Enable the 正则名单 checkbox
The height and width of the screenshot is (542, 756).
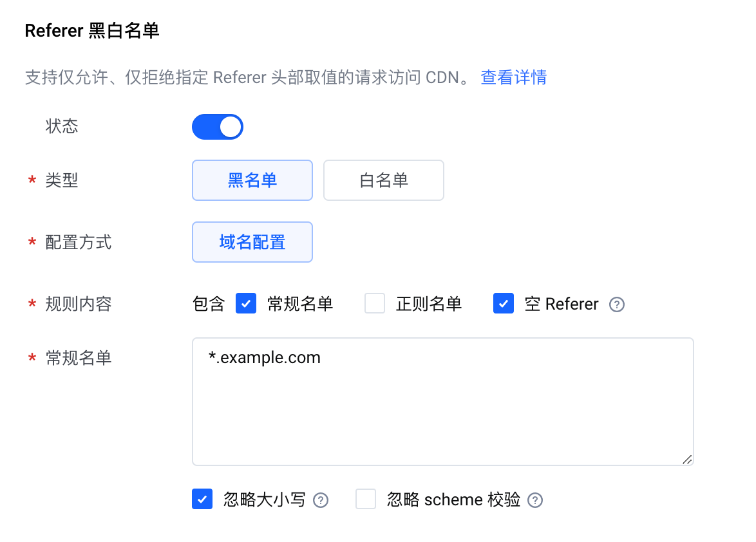click(375, 304)
